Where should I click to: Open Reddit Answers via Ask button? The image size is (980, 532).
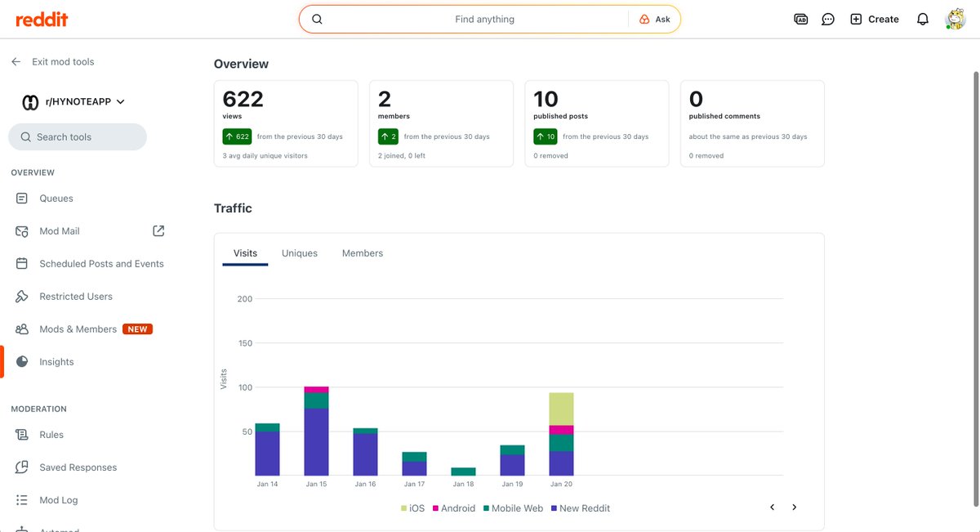pyautogui.click(x=654, y=19)
